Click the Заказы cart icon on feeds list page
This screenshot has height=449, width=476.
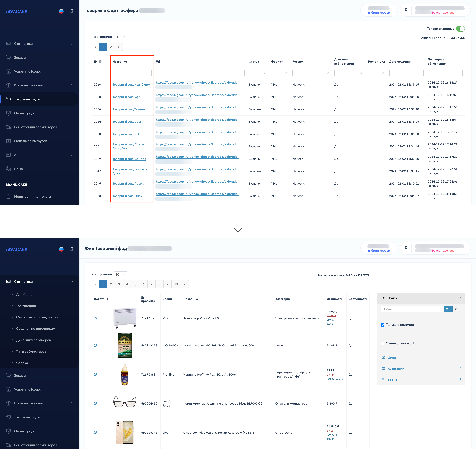[8, 57]
